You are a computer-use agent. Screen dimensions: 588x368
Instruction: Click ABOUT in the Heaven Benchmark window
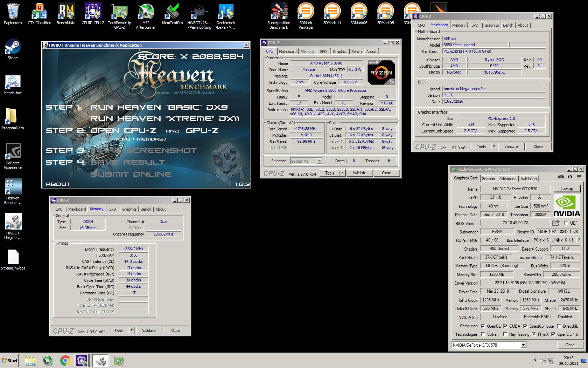point(58,184)
